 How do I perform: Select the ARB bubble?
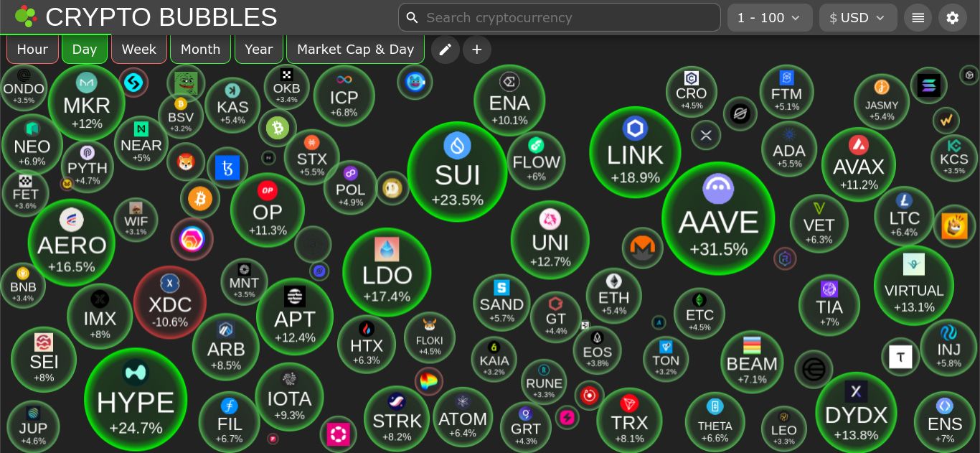[226, 347]
